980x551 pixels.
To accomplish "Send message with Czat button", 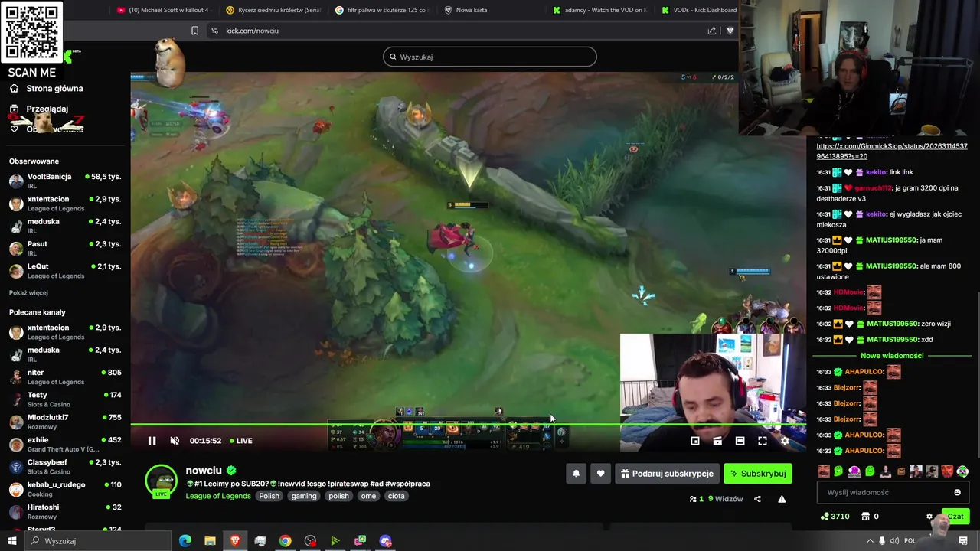I will (x=955, y=517).
